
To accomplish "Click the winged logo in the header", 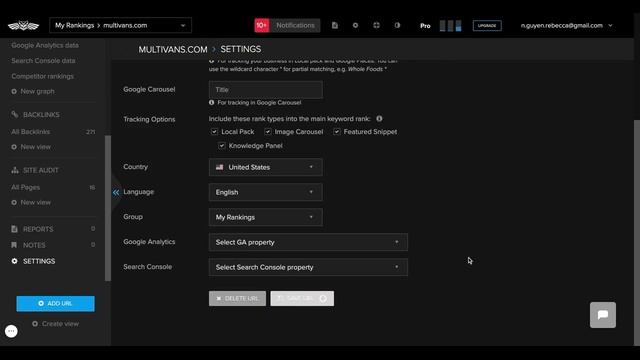I will coord(23,26).
